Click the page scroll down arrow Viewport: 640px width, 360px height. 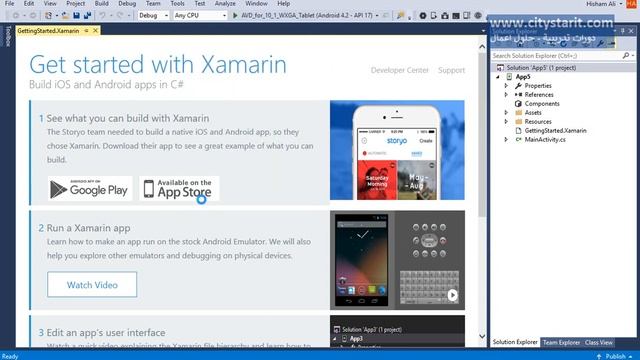pyautogui.click(x=482, y=336)
